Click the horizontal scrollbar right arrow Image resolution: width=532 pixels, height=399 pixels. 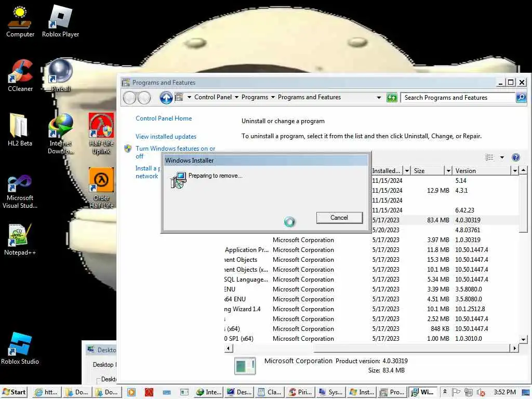515,348
